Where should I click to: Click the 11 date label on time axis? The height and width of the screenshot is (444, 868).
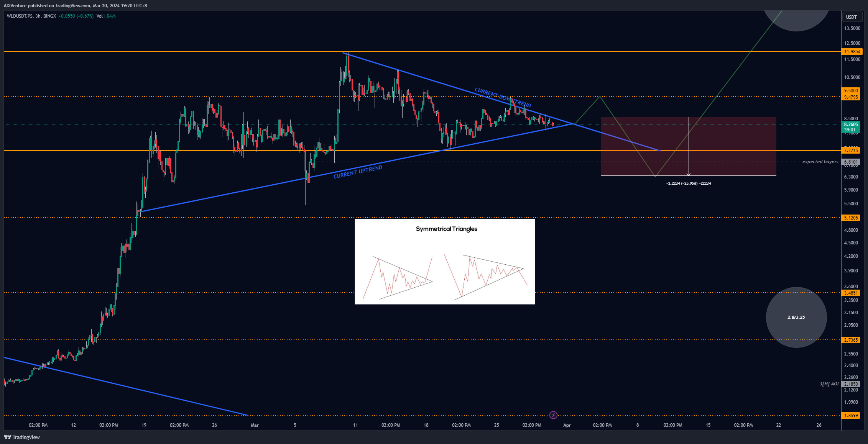tap(355, 425)
